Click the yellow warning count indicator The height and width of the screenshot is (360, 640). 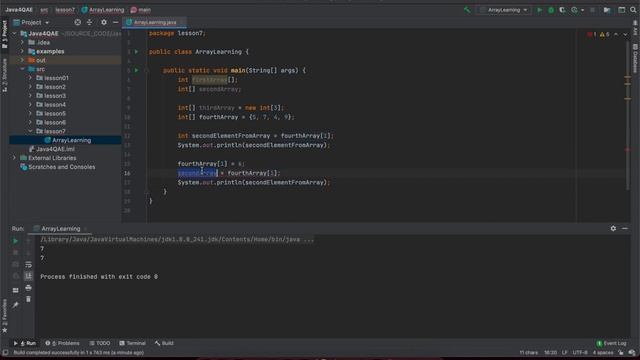(605, 35)
